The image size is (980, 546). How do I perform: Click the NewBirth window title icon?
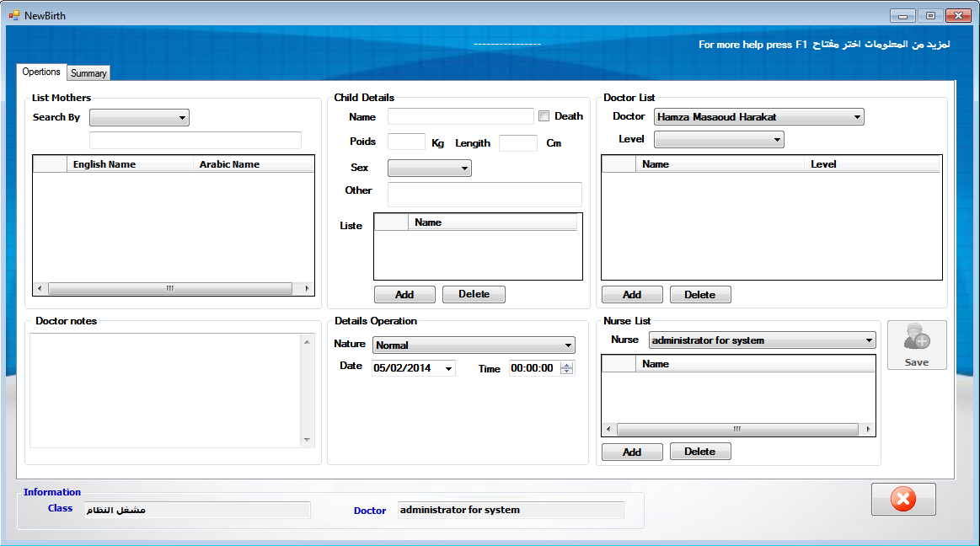[13, 15]
